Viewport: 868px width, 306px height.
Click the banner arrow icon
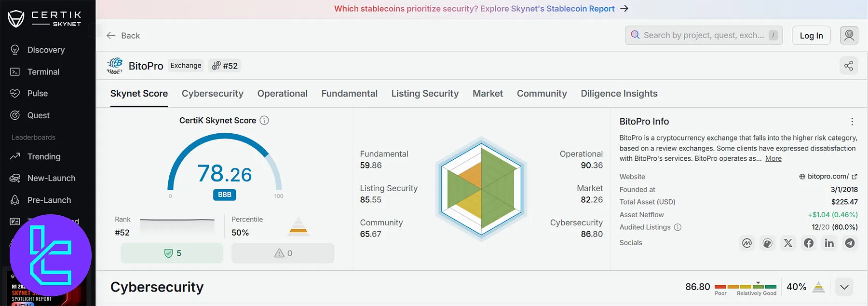(624, 9)
